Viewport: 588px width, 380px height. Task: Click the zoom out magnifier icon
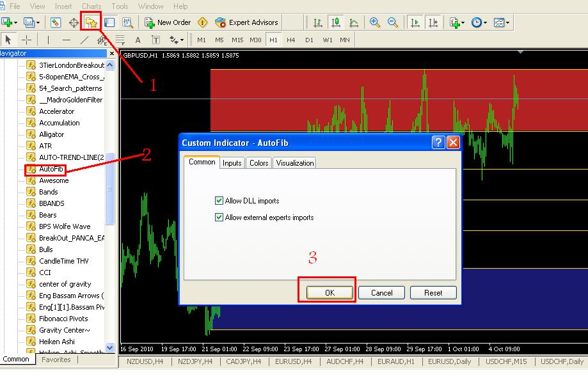(x=393, y=22)
